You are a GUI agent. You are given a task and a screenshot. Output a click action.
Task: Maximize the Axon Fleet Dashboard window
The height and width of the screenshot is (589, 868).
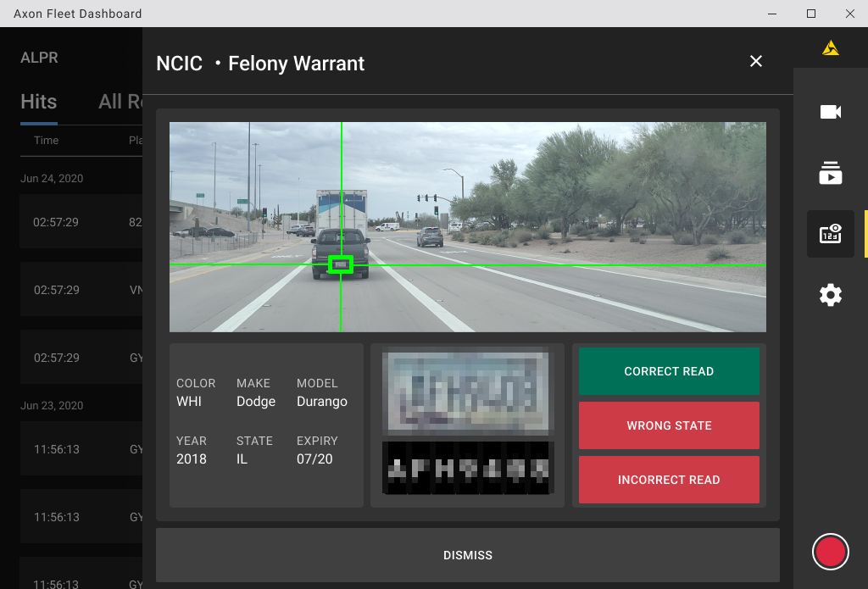point(811,14)
